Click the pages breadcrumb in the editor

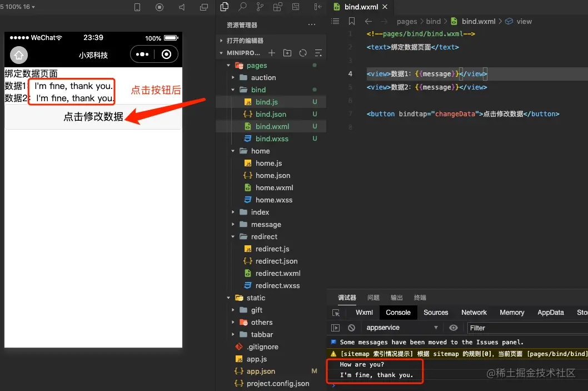[407, 21]
